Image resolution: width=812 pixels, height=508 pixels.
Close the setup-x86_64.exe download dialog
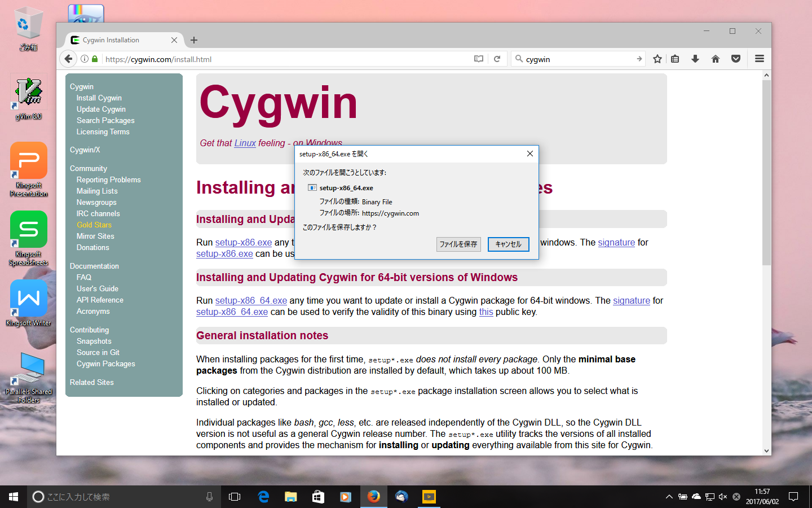(530, 154)
